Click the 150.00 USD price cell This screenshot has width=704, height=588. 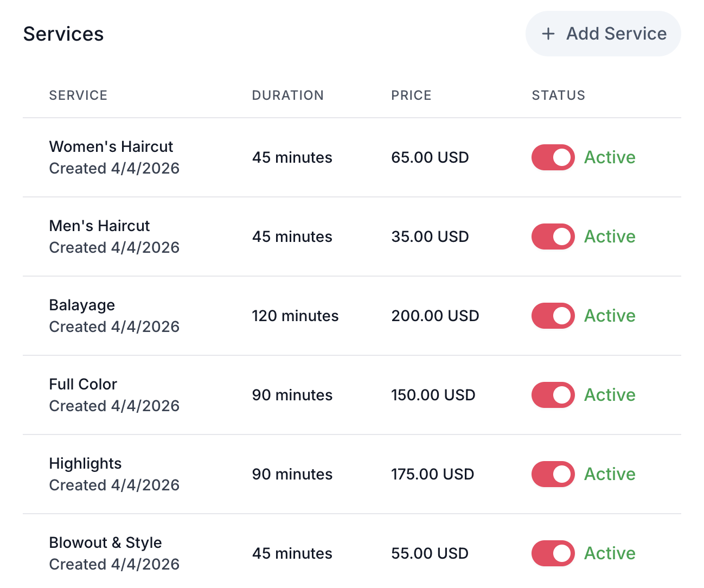433,395
